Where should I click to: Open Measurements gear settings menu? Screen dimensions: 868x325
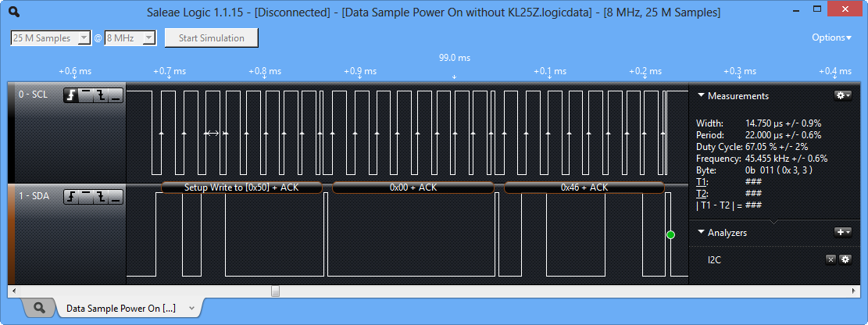(842, 95)
